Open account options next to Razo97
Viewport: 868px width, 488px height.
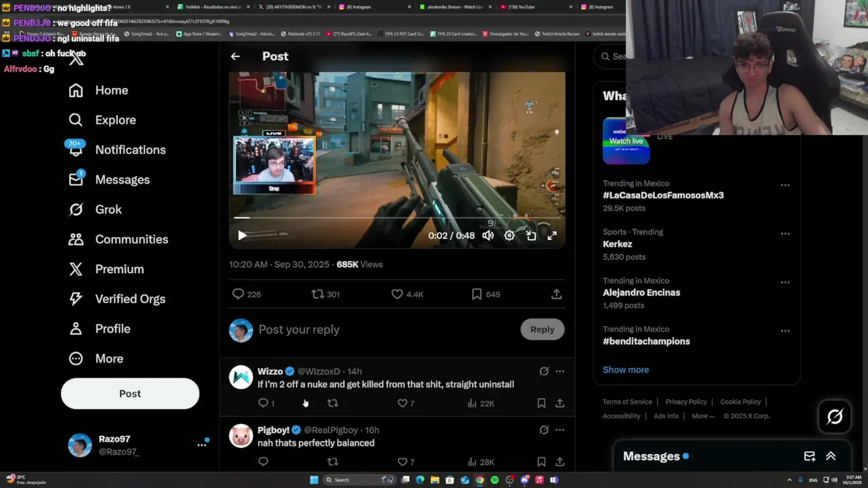coord(201,445)
